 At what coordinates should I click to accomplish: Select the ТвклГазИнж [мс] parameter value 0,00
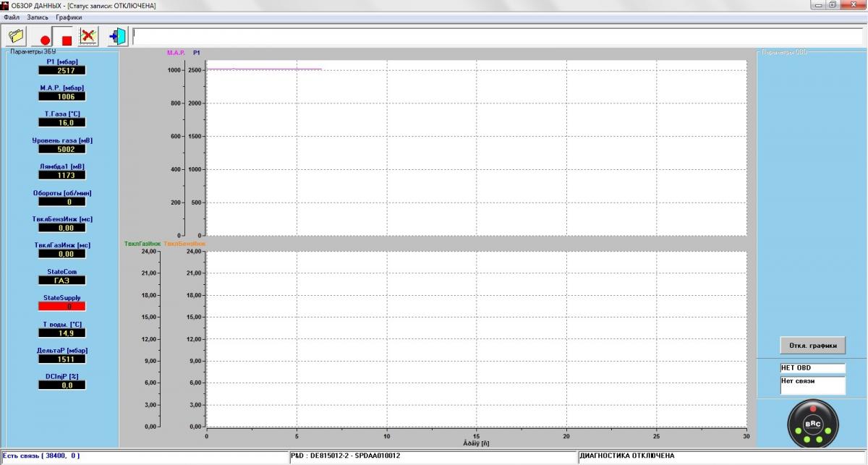pos(61,254)
